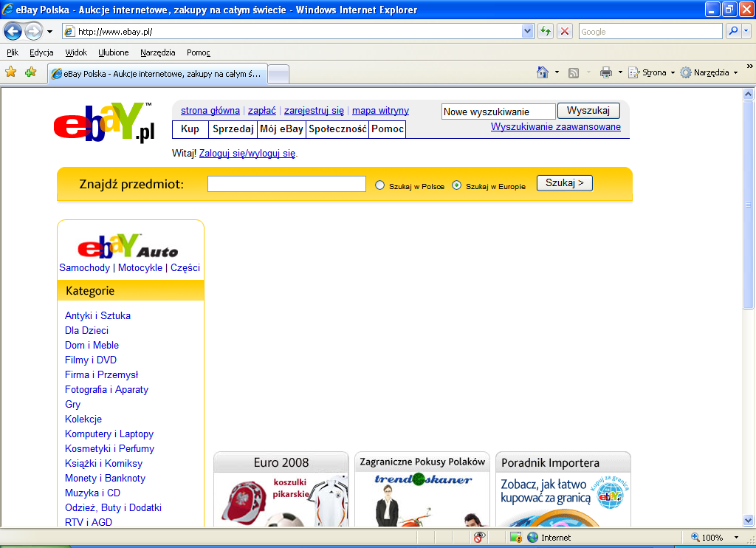Open the Części link

185,268
